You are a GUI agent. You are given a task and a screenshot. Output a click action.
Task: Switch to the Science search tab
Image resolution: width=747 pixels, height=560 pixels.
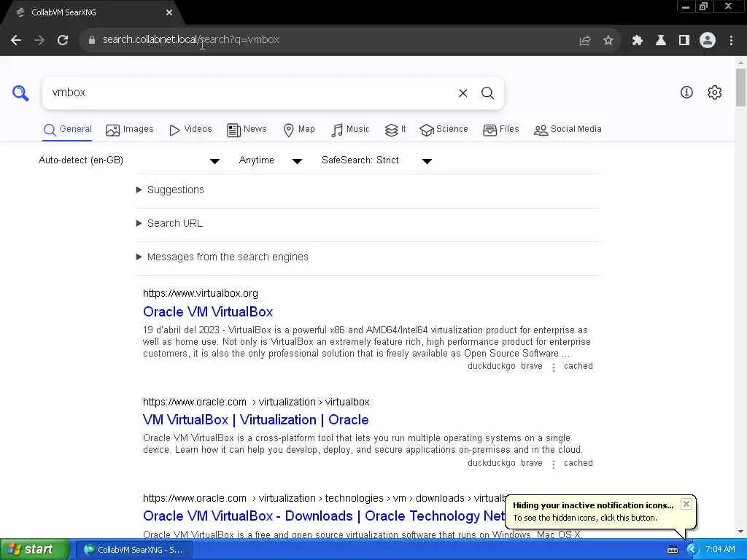tap(444, 130)
